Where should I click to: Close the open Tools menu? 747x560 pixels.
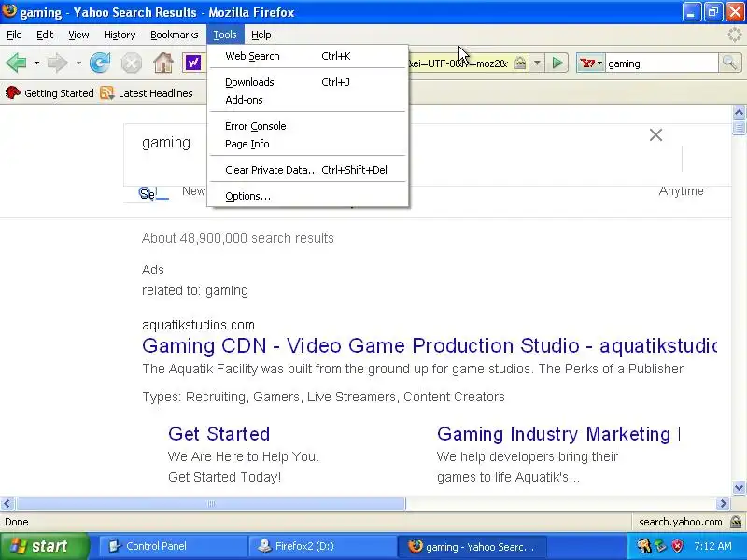[x=225, y=35]
